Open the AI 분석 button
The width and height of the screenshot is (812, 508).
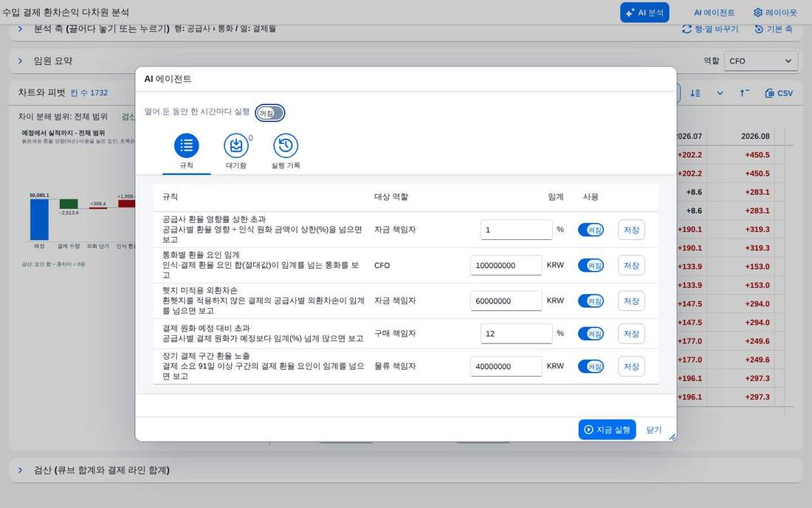point(644,13)
